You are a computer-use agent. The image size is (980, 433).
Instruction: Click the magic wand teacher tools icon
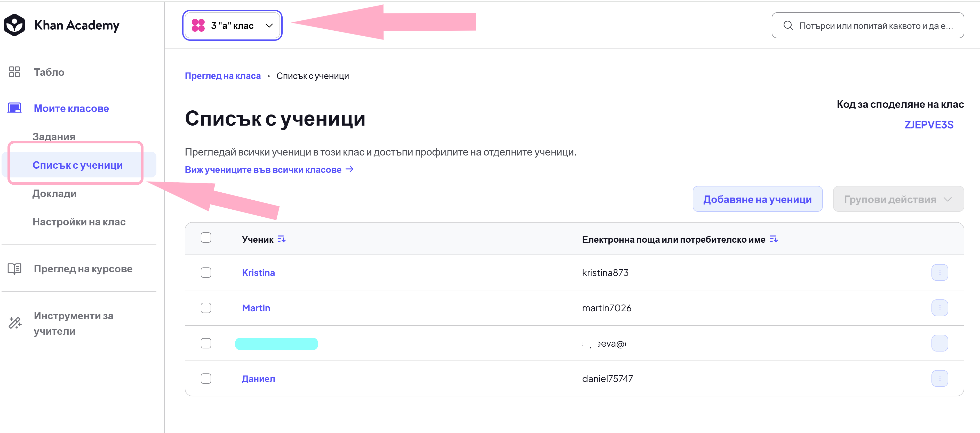pos(15,323)
